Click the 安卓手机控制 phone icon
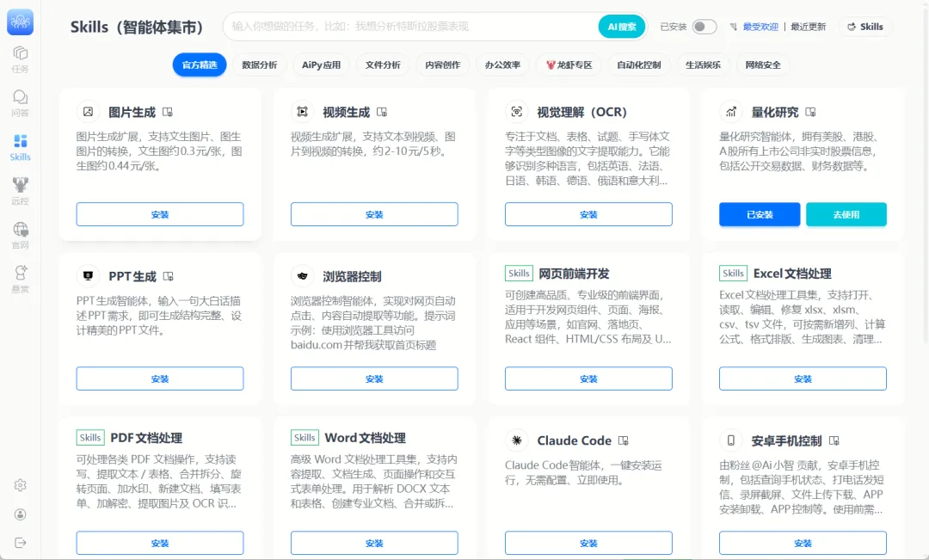This screenshot has width=929, height=560. point(731,440)
